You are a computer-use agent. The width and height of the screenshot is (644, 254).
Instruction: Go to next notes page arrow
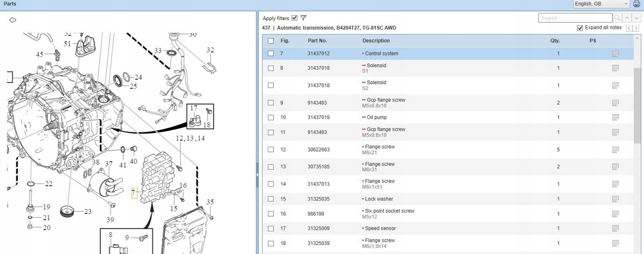(x=636, y=28)
